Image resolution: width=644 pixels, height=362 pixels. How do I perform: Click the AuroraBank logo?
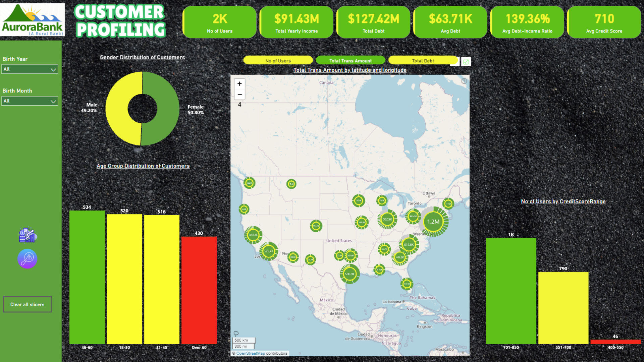33,20
